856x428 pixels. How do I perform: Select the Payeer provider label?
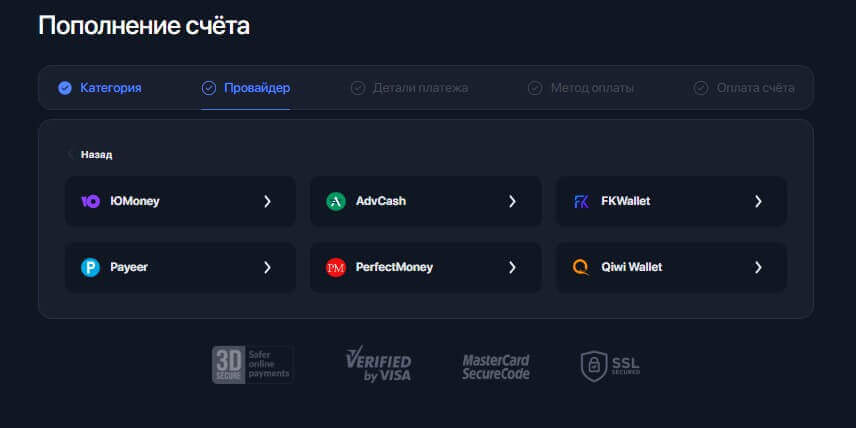point(129,267)
